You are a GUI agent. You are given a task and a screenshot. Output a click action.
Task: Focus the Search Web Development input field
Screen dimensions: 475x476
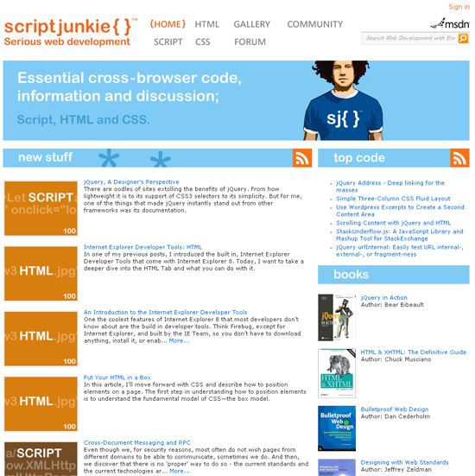click(x=409, y=38)
